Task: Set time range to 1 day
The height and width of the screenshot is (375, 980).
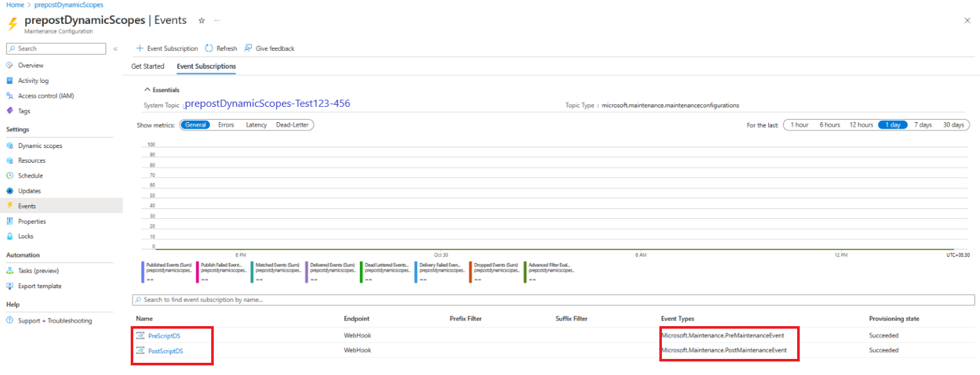Action: point(892,125)
